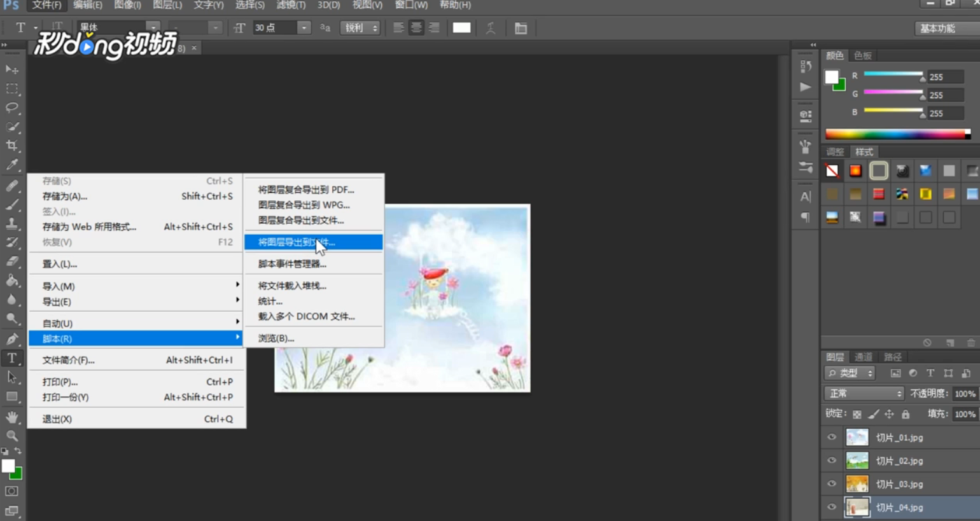This screenshot has width=980, height=521.
Task: Align text right in options bar
Action: click(x=434, y=28)
